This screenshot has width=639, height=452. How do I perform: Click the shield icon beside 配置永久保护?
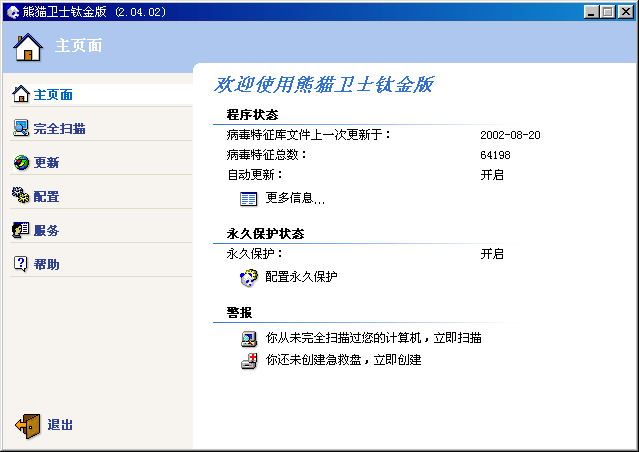coord(248,277)
